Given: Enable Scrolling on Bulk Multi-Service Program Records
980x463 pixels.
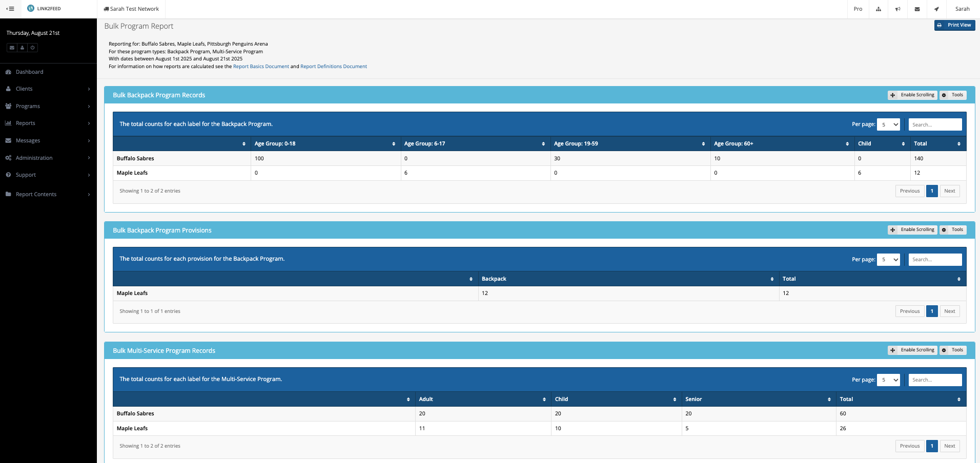Looking at the screenshot, I should pyautogui.click(x=912, y=350).
